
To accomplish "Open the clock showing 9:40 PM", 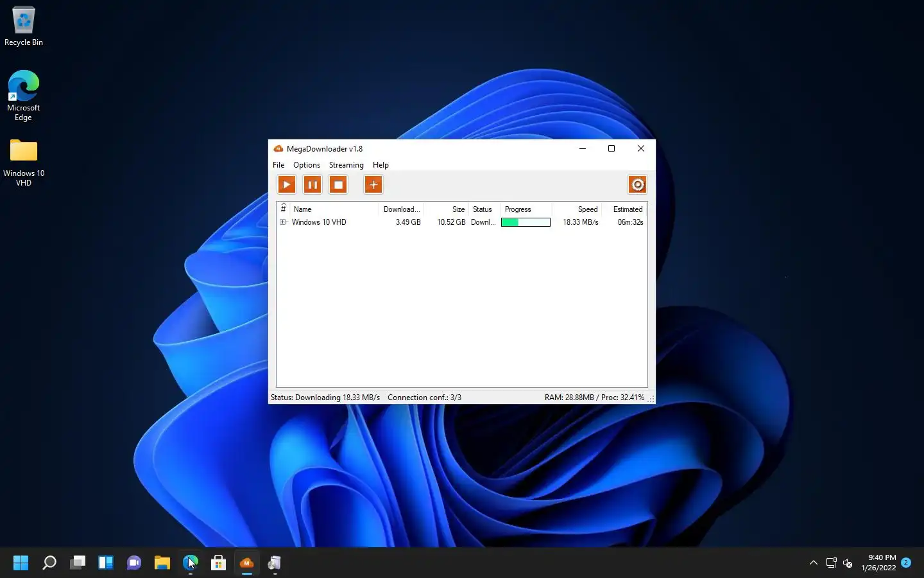I will click(878, 563).
